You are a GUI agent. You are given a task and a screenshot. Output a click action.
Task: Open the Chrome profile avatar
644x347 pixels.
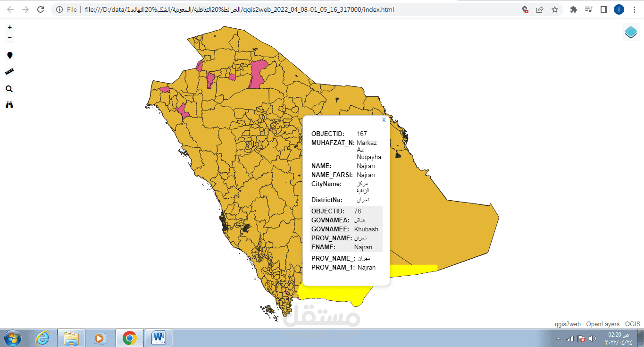619,9
